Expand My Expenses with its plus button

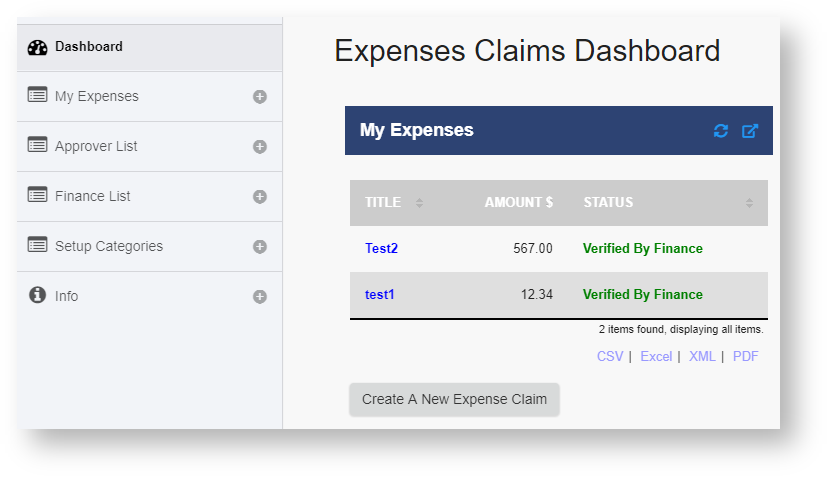tap(260, 97)
